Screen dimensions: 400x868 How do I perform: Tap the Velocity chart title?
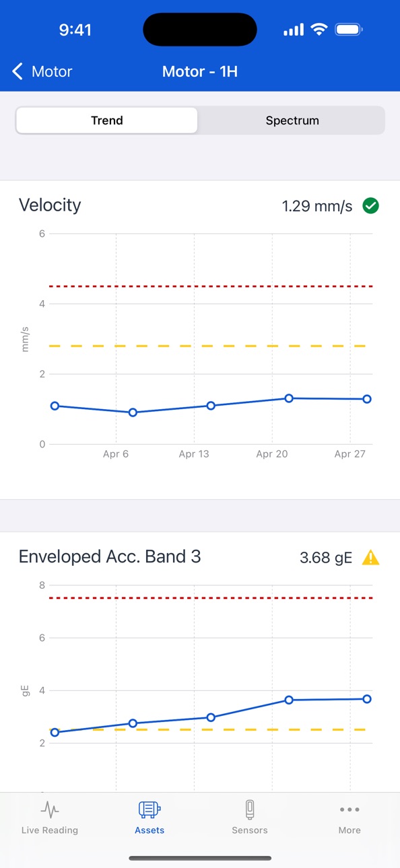pyautogui.click(x=50, y=205)
